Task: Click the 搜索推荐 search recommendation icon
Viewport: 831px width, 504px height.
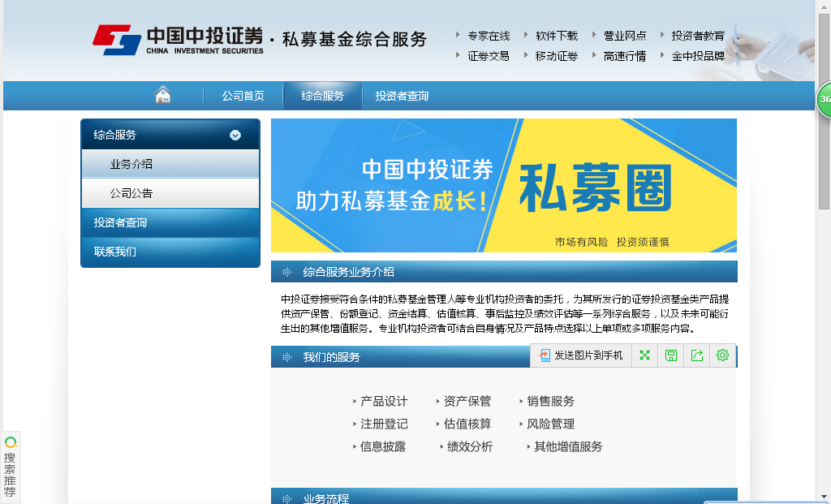Action: point(10,467)
